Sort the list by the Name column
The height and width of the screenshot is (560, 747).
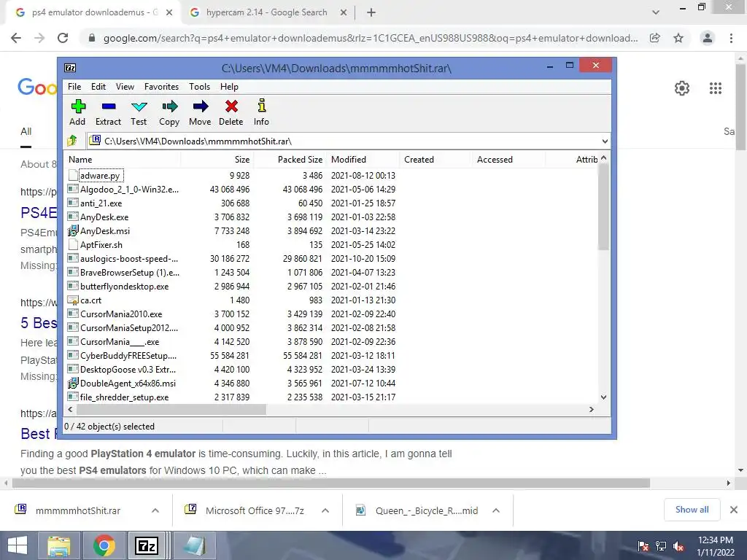[122, 160]
